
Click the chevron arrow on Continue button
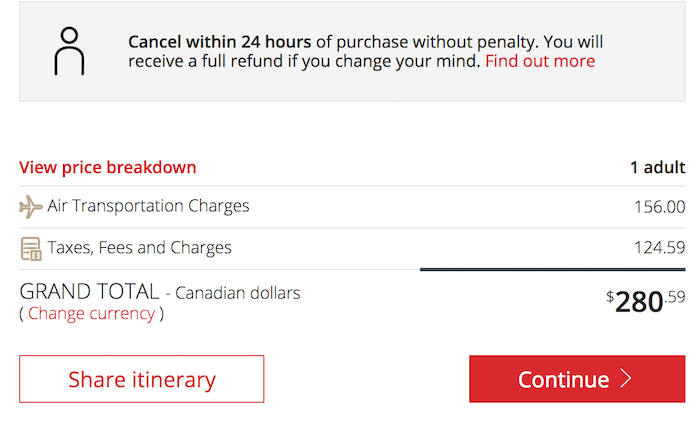coord(626,379)
